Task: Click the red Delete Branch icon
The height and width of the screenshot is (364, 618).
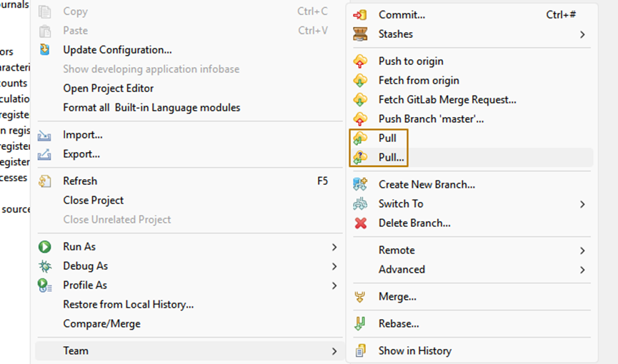Action: click(361, 223)
